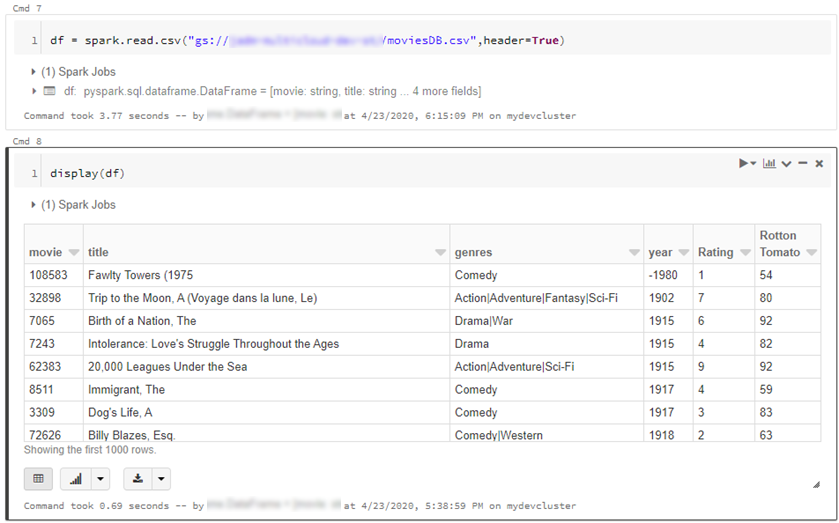This screenshot has height=523, width=839.
Task: Open the year column sort menu
Action: (683, 252)
